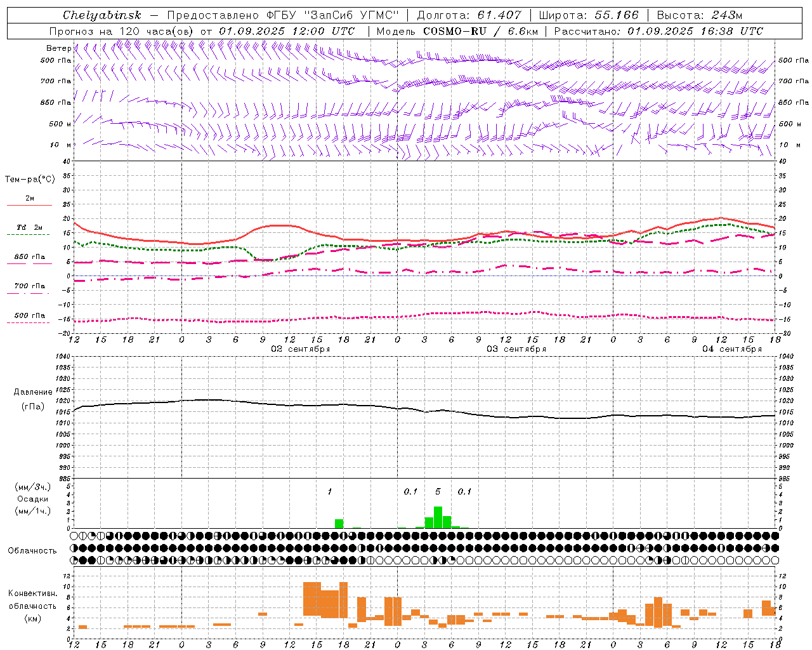Click the forecast start time 01.09.2025 12:00 UTC
Viewport: 812px width, 650px height.
[287, 31]
